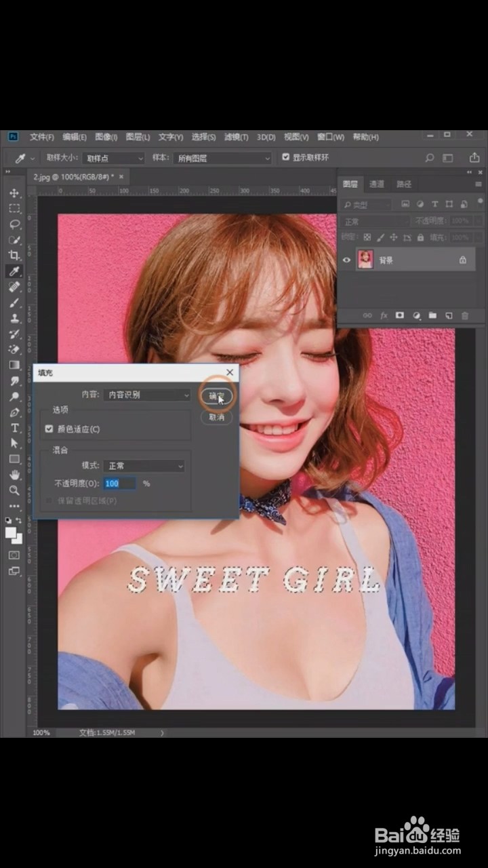
Task: Open the 取样大小 dropdown
Action: [x=114, y=158]
